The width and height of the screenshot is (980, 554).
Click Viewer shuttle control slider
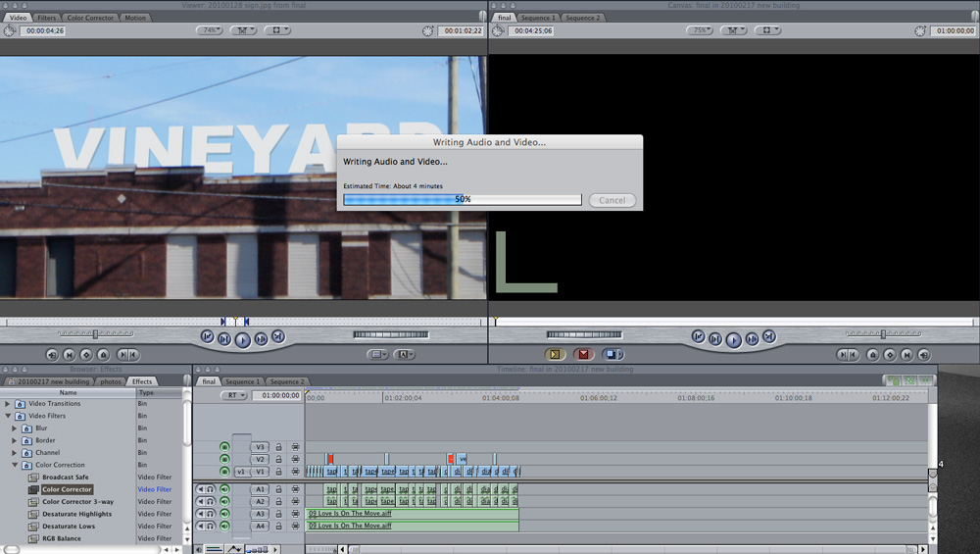click(96, 334)
